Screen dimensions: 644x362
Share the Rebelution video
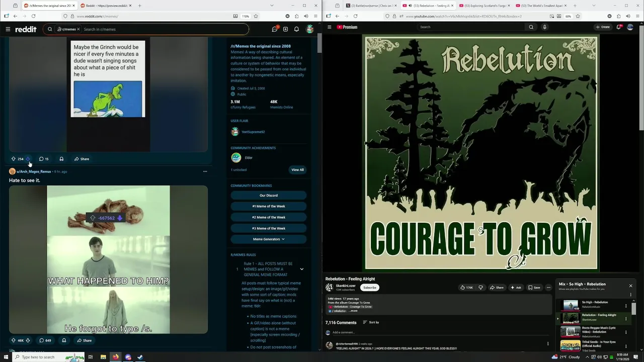[x=497, y=288]
